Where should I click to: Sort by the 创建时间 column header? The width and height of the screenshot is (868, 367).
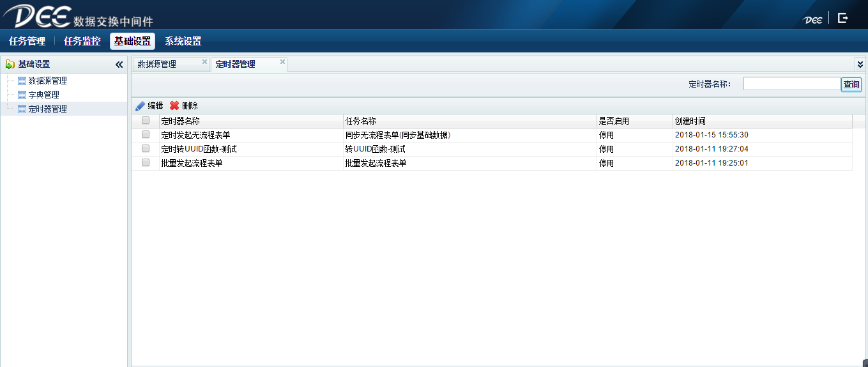762,121
